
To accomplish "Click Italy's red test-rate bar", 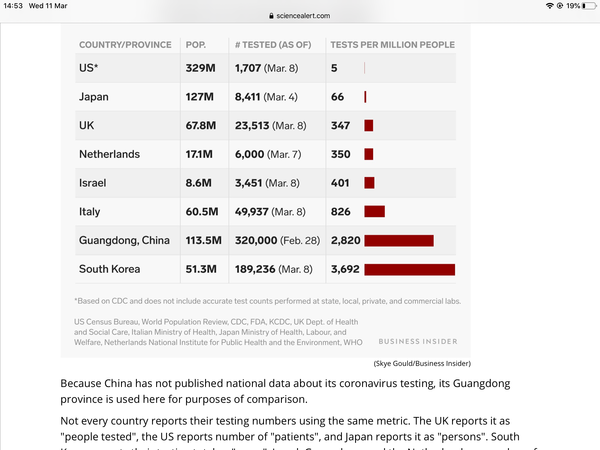I will [374, 212].
